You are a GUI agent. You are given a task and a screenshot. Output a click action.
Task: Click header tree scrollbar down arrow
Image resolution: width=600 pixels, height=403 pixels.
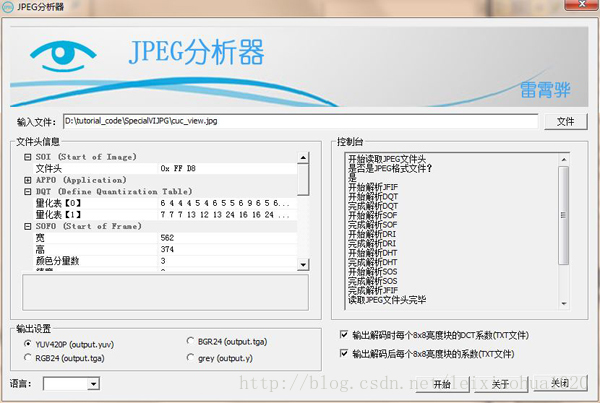pyautogui.click(x=303, y=264)
